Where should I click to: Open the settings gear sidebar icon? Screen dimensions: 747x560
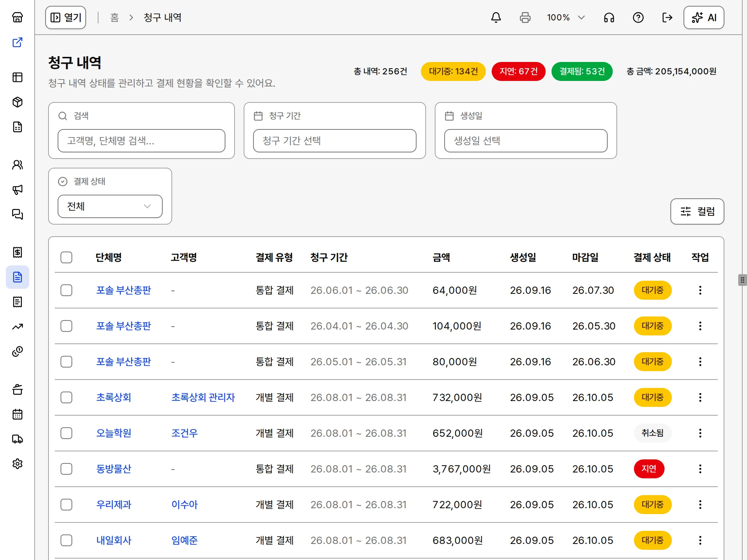click(x=18, y=464)
